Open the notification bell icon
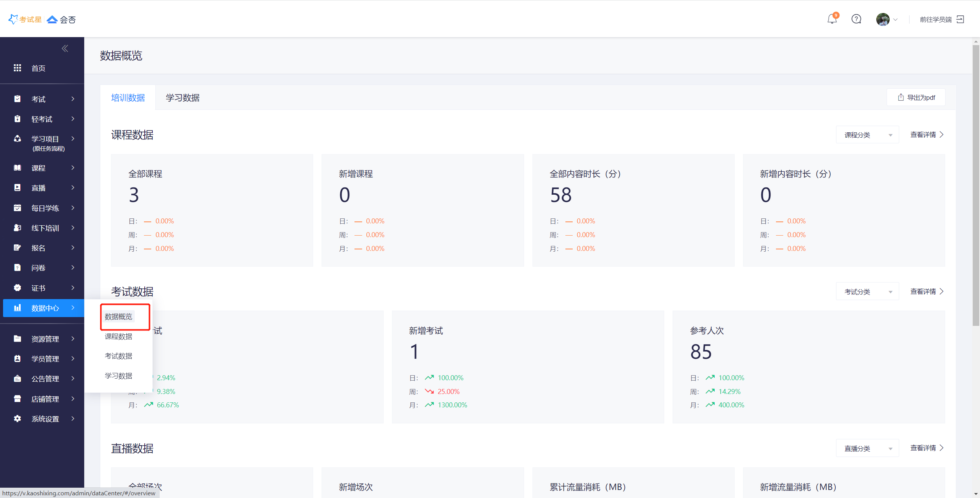Viewport: 980px width, 498px height. tap(832, 19)
